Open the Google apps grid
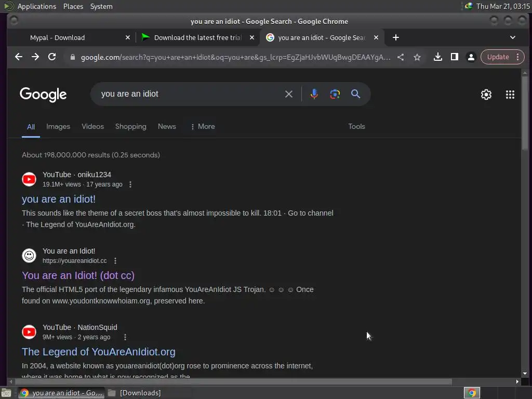Image resolution: width=532 pixels, height=399 pixels. tap(510, 95)
